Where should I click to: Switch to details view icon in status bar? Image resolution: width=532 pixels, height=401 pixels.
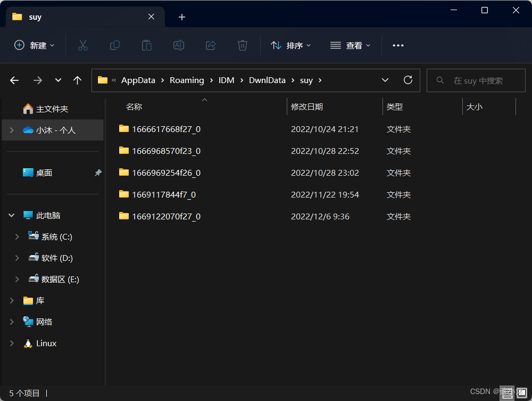pyautogui.click(x=508, y=393)
